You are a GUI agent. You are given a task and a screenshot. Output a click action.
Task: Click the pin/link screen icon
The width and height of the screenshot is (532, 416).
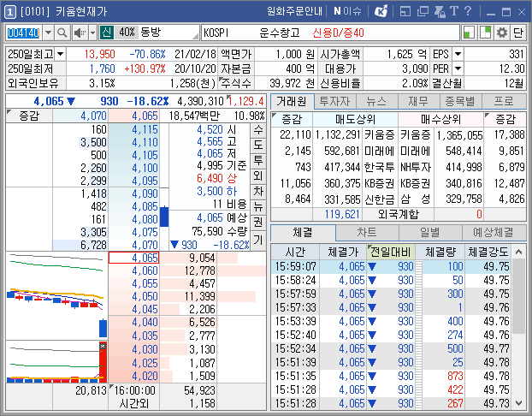(440, 11)
